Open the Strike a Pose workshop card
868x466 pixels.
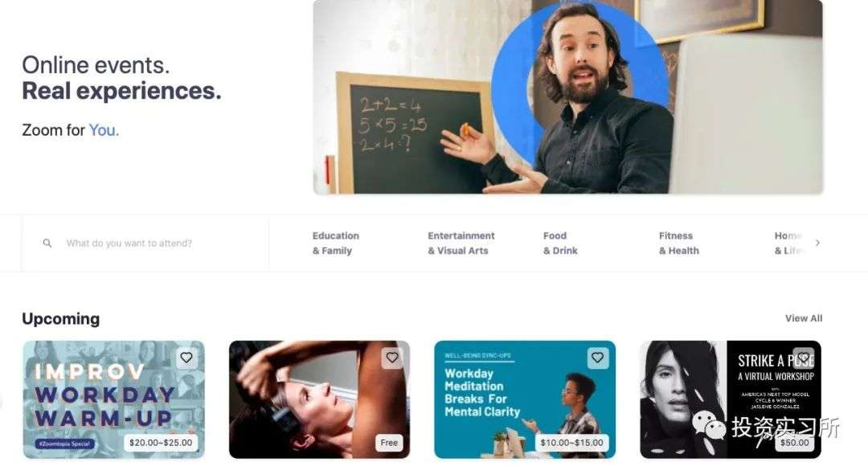731,399
